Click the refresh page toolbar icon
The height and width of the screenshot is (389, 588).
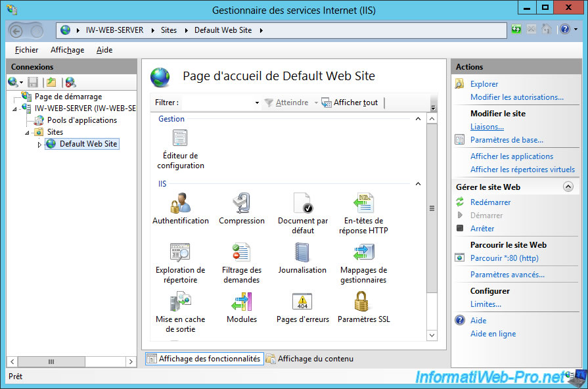coord(516,30)
